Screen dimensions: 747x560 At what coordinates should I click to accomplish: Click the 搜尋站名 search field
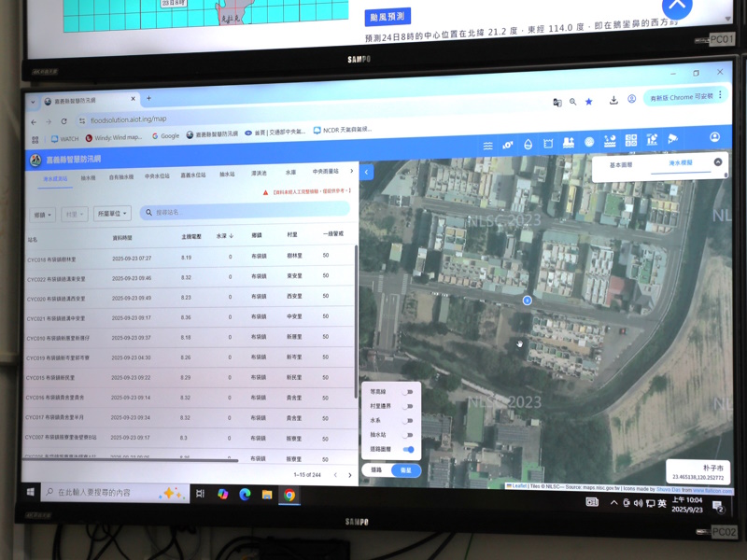[x=245, y=211]
